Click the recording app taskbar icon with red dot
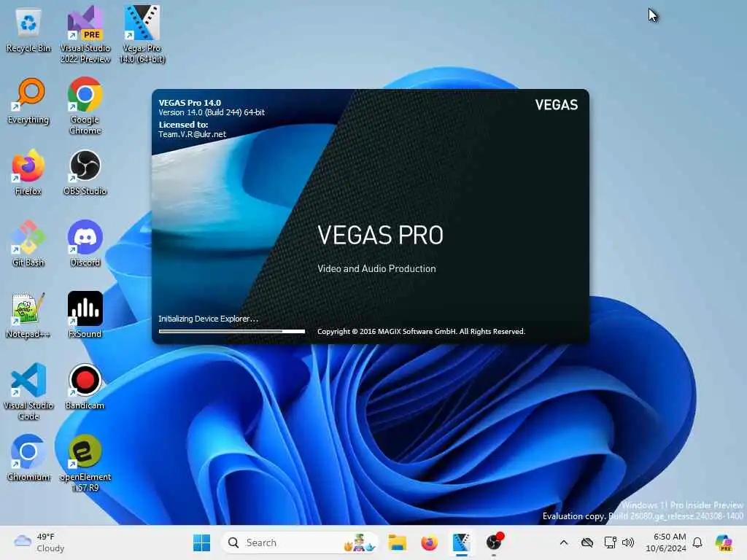This screenshot has height=560, width=747. click(x=495, y=542)
